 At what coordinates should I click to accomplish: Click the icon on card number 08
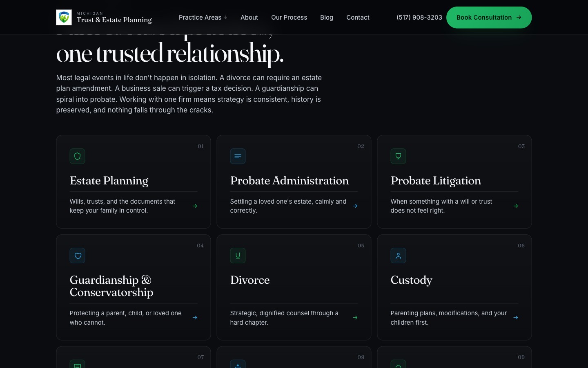coord(238,364)
